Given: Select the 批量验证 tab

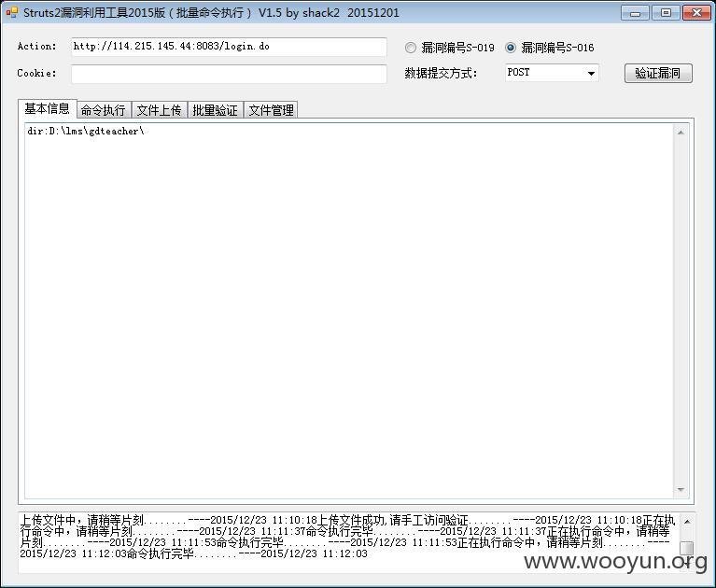Looking at the screenshot, I should [x=215, y=110].
